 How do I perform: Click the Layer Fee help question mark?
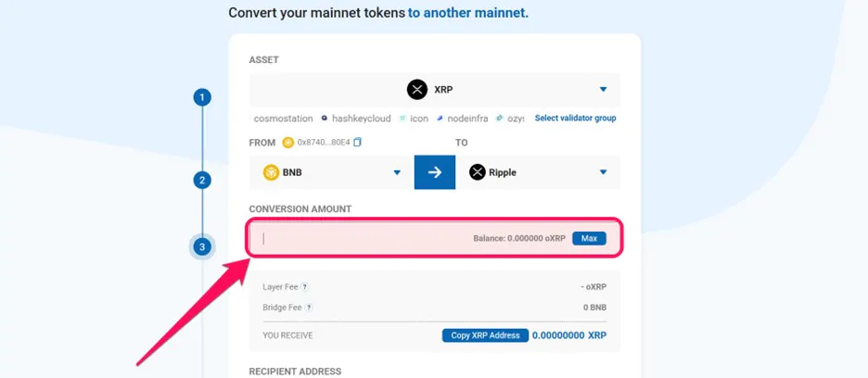(304, 286)
